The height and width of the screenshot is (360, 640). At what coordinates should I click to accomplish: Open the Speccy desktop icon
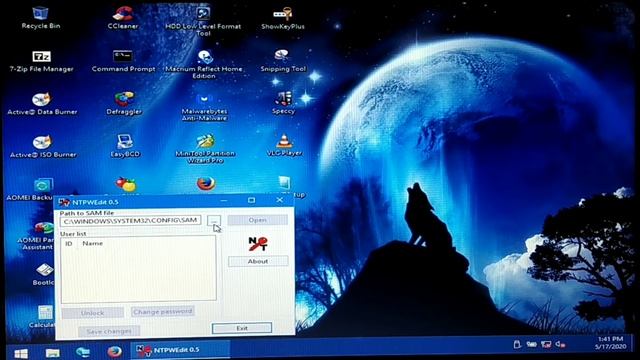pos(283,103)
